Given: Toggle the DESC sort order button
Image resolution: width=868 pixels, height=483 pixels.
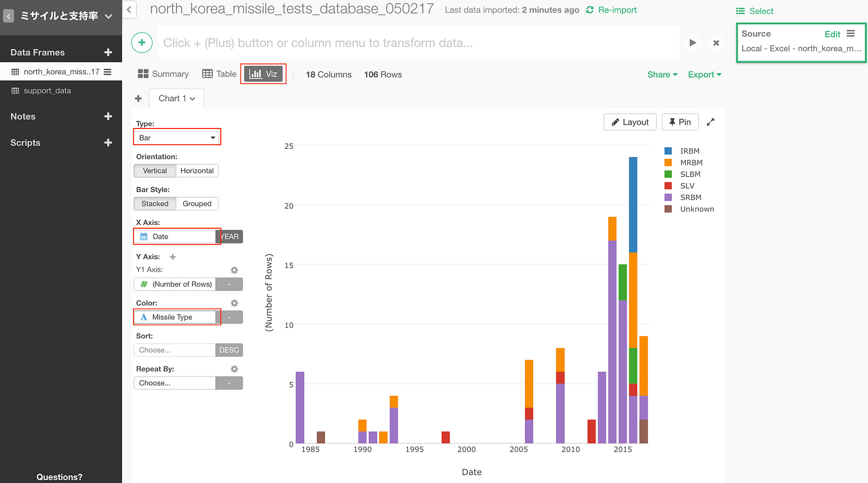Looking at the screenshot, I should (229, 350).
